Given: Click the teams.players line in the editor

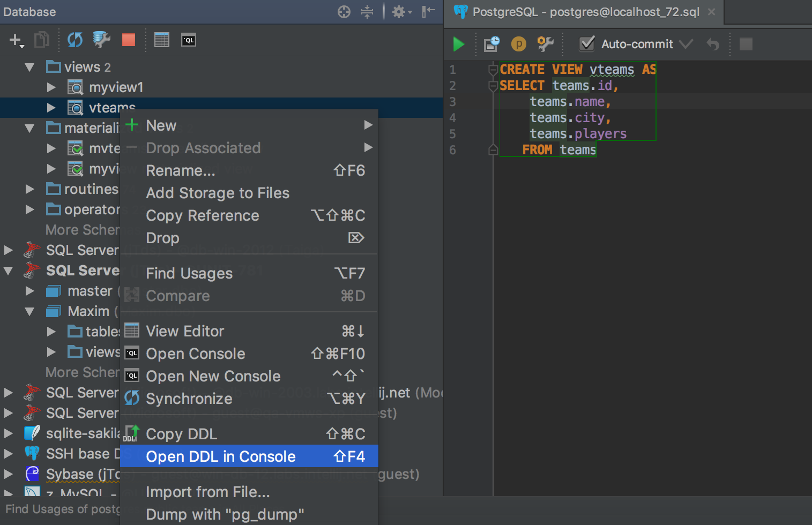Looking at the screenshot, I should tap(578, 133).
